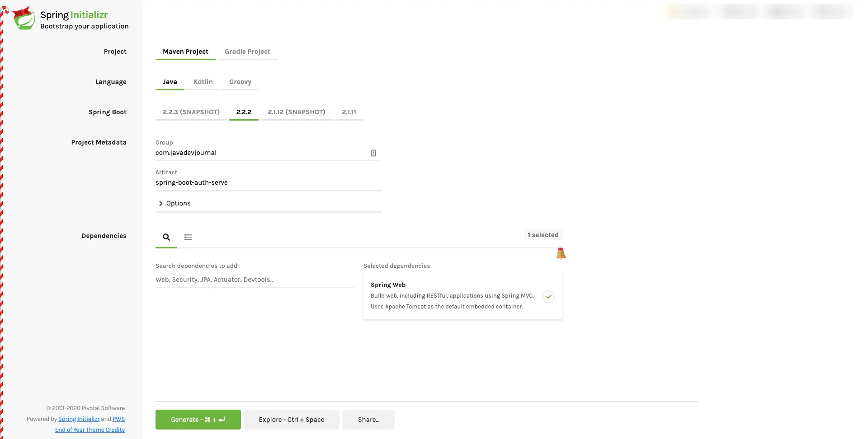The height and width of the screenshot is (439, 868).
Task: Click the '1 selected' badge
Action: point(543,235)
